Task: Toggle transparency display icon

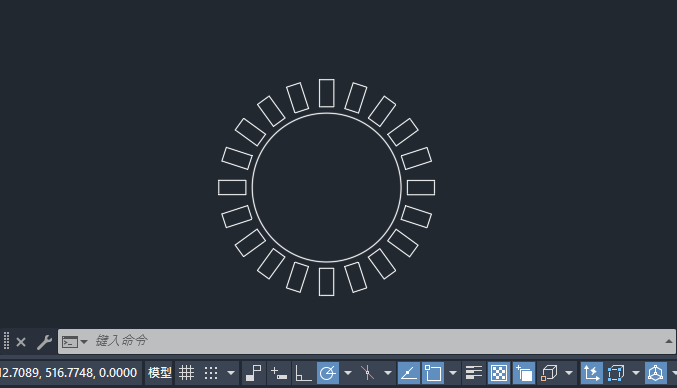Action: tap(499, 373)
